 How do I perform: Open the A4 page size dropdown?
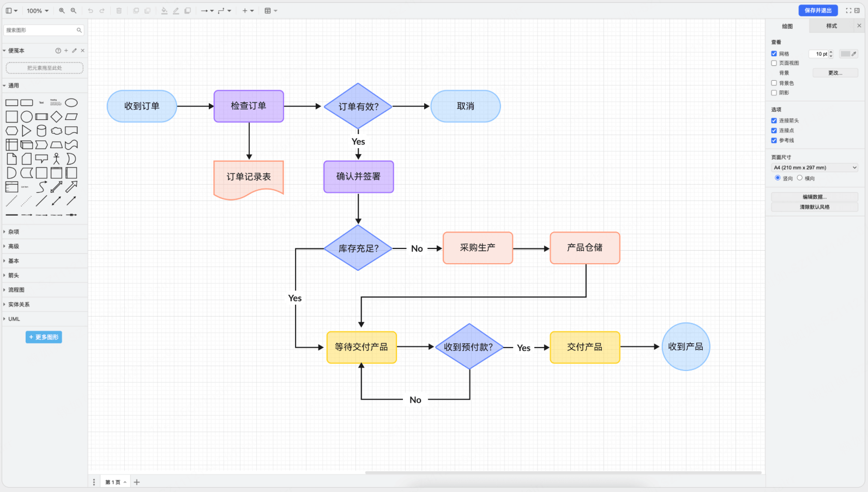pos(815,168)
